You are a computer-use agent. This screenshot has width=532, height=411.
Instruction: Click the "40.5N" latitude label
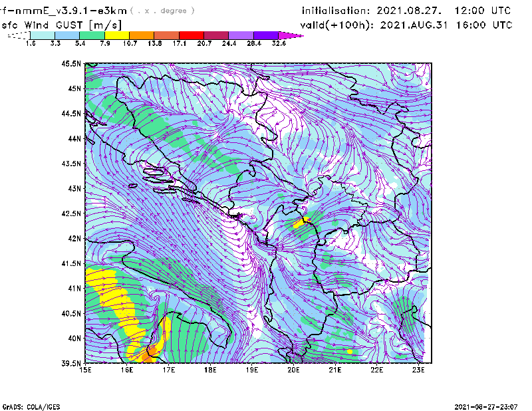(x=71, y=313)
